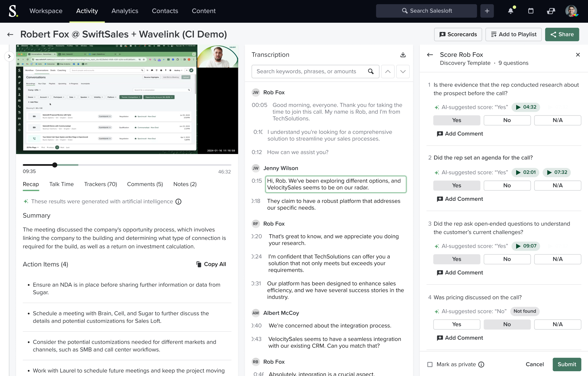
Task: Select Yes for question 4 pricing
Action: click(457, 324)
